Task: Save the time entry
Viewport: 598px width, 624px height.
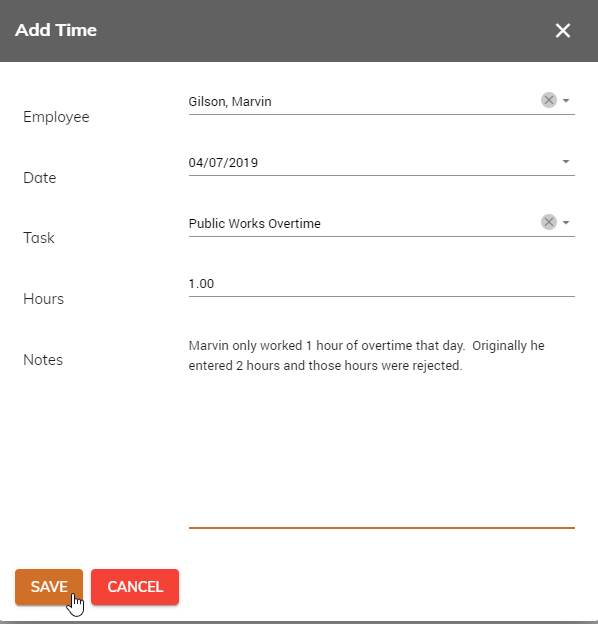Action: tap(49, 587)
